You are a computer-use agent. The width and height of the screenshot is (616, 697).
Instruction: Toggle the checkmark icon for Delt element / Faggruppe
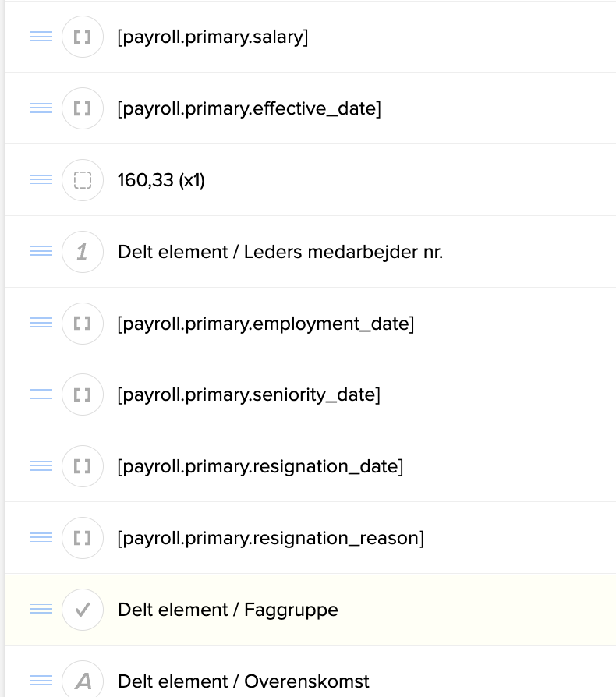(x=83, y=609)
